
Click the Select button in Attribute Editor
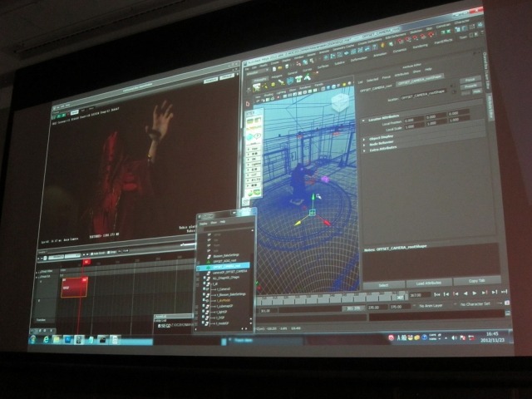384,284
